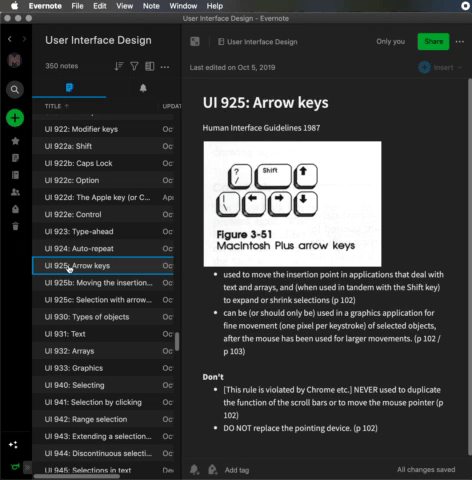The height and width of the screenshot is (480, 472).
Task: Change note list view layout icon
Action: tap(150, 66)
